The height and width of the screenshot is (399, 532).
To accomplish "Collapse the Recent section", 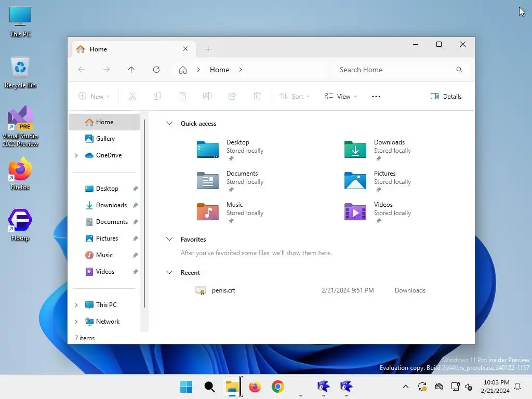I will click(x=169, y=272).
